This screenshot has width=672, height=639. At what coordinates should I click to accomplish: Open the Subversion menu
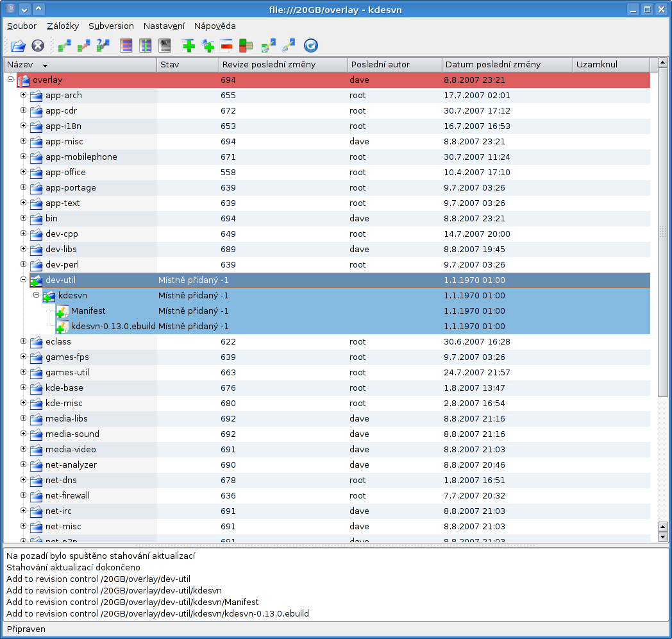pos(111,26)
